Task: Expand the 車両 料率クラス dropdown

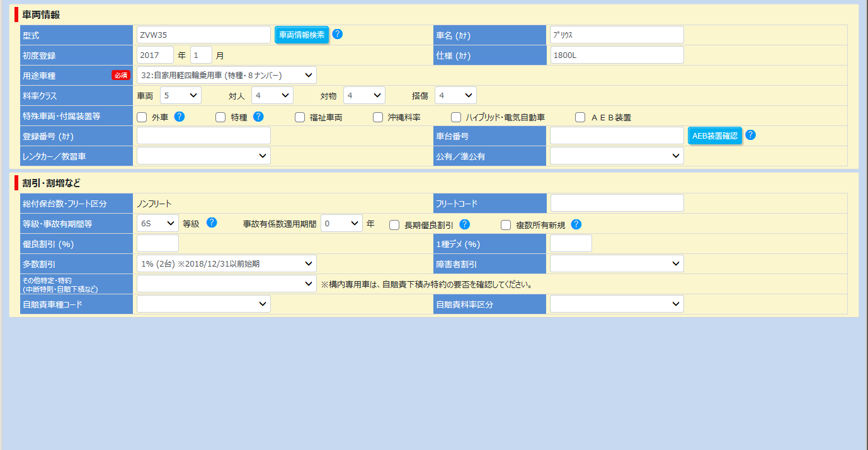Action: point(180,96)
